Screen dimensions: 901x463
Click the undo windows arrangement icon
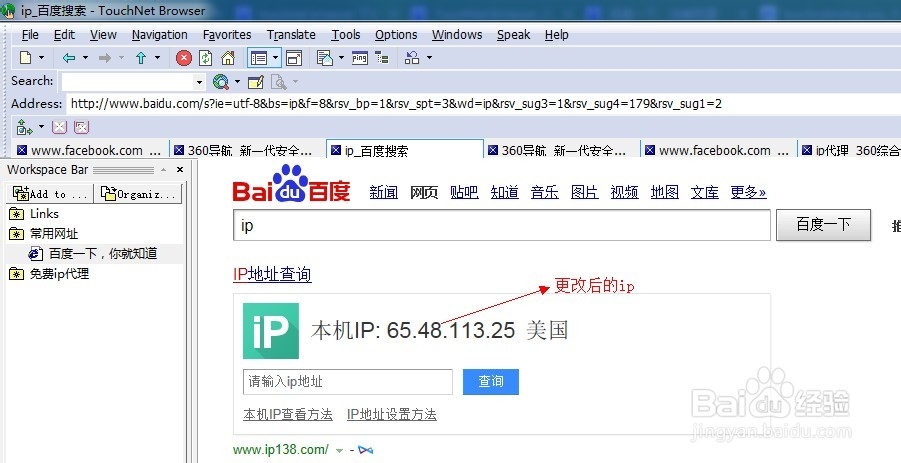pos(412,57)
